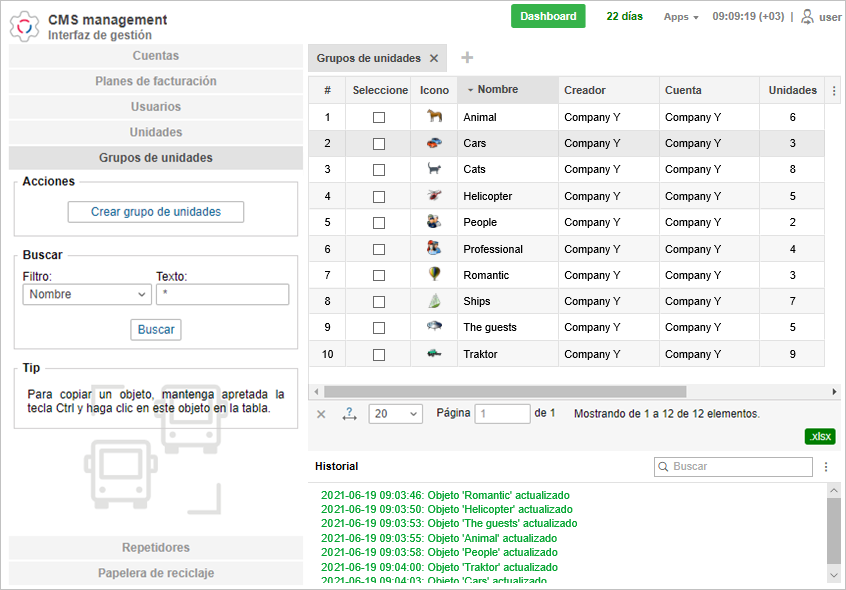846x590 pixels.
Task: Click The guests group icon
Action: tap(434, 326)
